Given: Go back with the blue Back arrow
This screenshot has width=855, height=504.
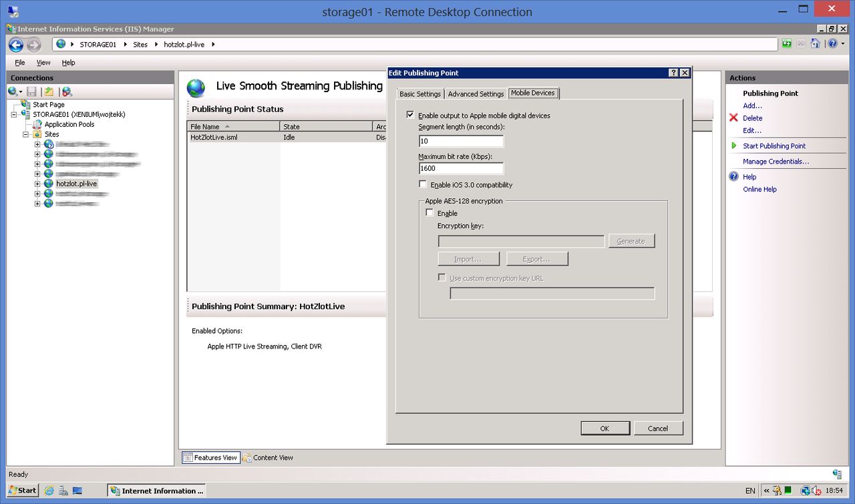Looking at the screenshot, I should tap(16, 45).
